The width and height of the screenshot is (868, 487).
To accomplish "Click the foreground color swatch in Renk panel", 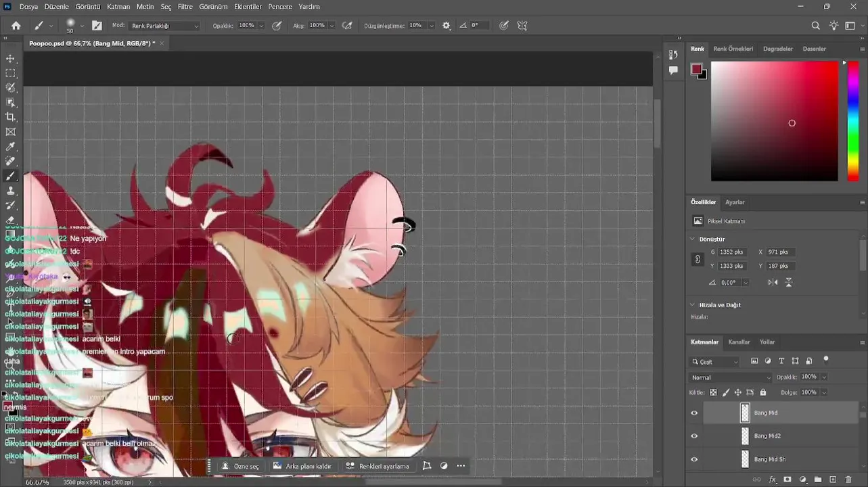I will 696,69.
